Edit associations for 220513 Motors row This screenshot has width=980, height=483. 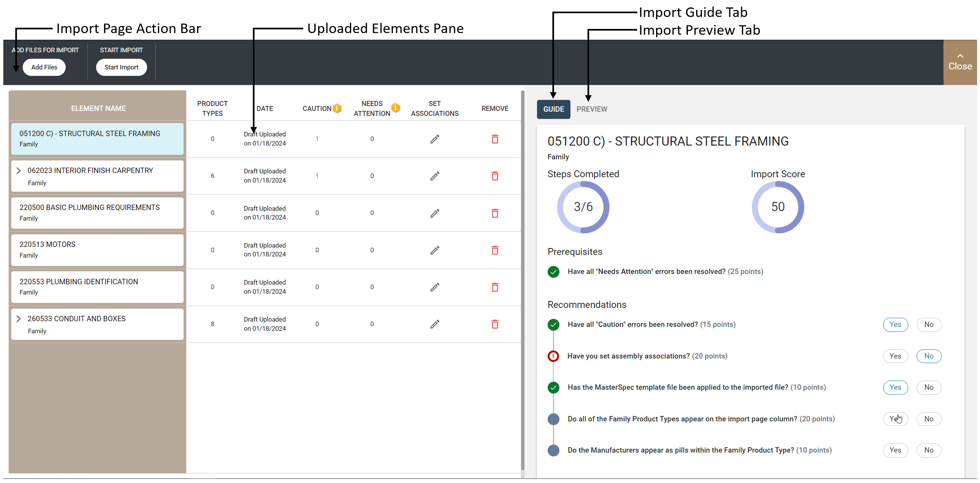point(434,250)
